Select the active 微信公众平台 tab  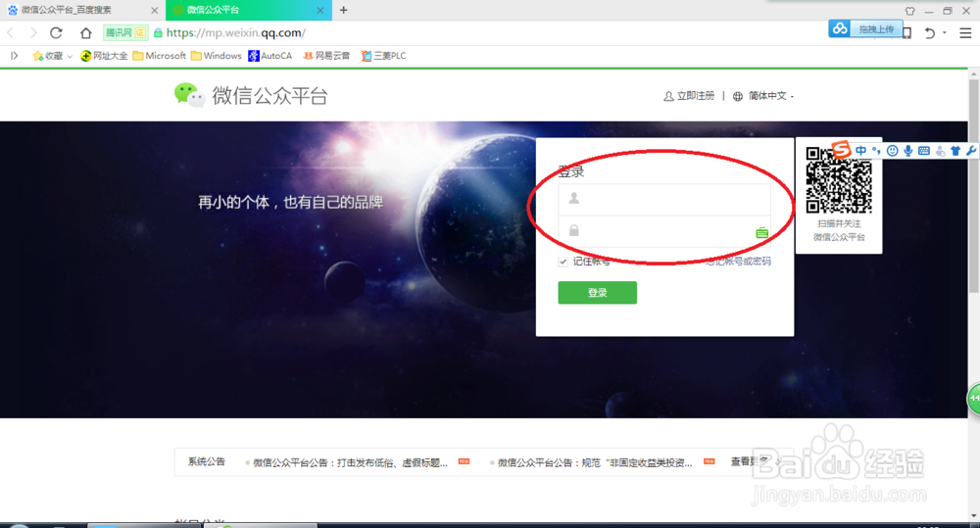[x=249, y=10]
